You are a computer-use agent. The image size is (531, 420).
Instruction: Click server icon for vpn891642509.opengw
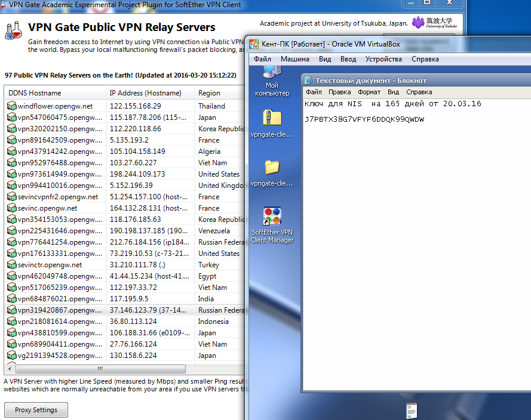12,140
